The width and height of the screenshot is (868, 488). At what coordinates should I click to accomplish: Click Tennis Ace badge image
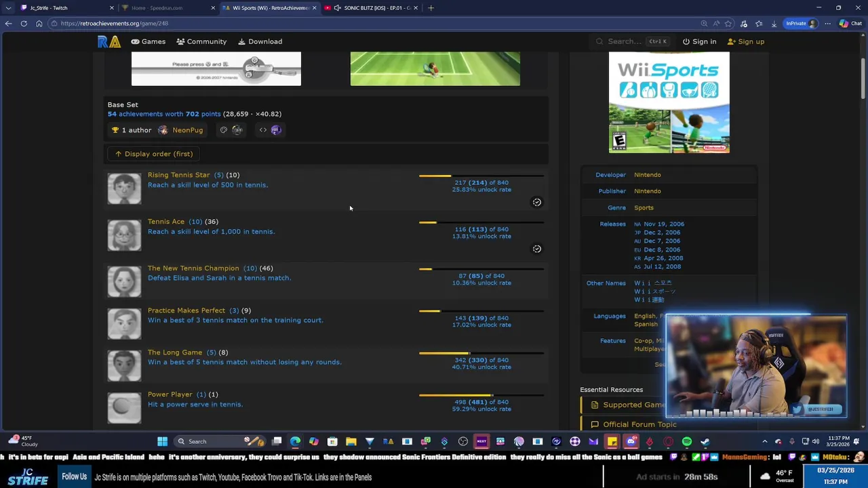124,235
